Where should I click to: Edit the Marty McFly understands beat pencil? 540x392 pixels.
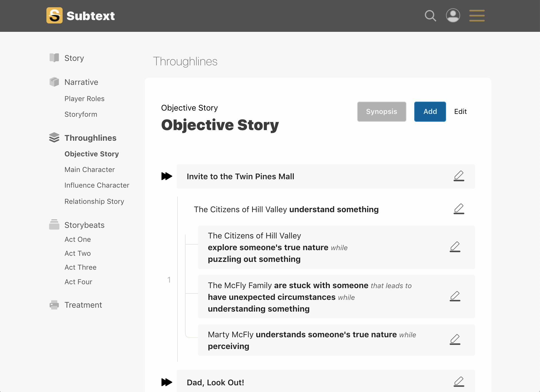click(455, 340)
